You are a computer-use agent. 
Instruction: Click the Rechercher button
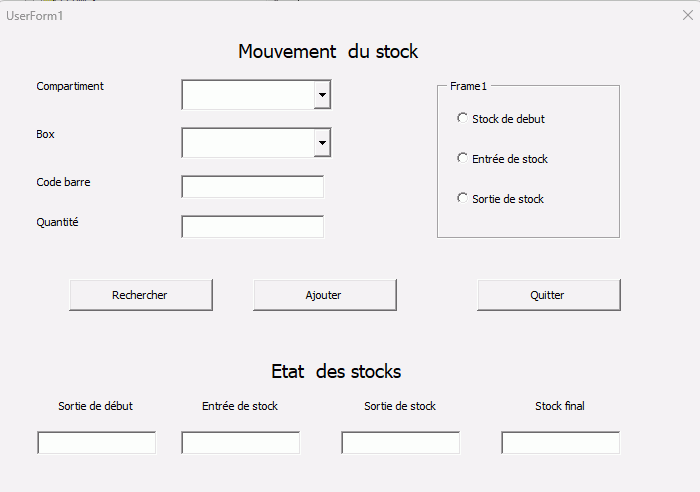pos(140,295)
